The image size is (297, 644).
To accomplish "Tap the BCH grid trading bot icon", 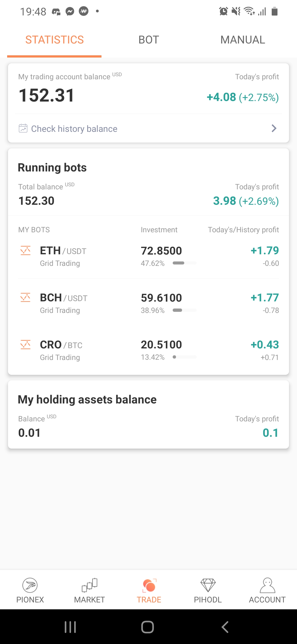I will [x=26, y=298].
